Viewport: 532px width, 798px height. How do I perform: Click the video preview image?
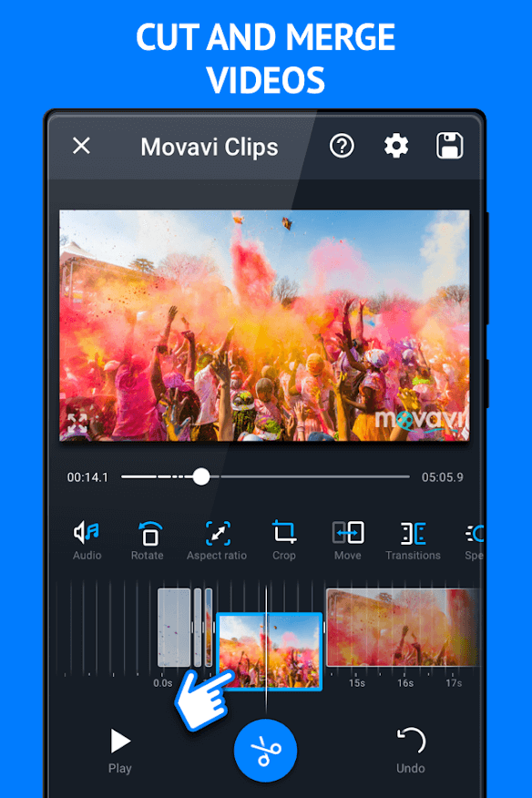tap(264, 325)
